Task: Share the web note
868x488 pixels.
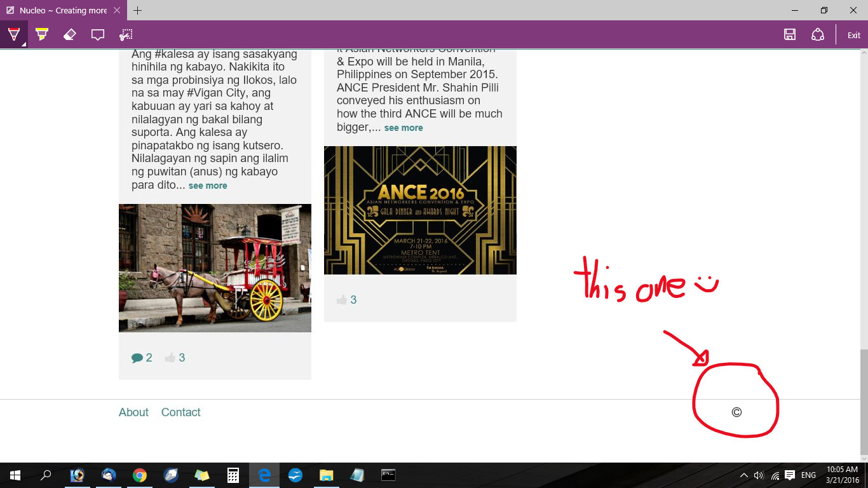Action: point(818,34)
